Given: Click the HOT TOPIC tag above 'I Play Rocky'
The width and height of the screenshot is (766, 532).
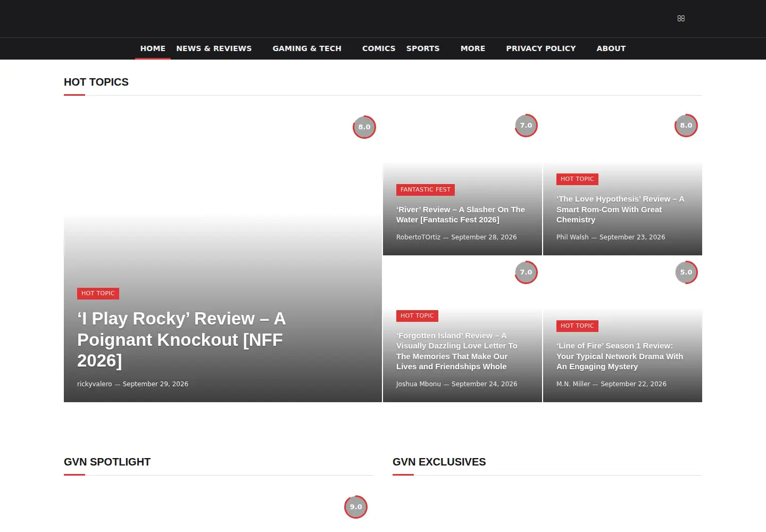Looking at the screenshot, I should (98, 294).
